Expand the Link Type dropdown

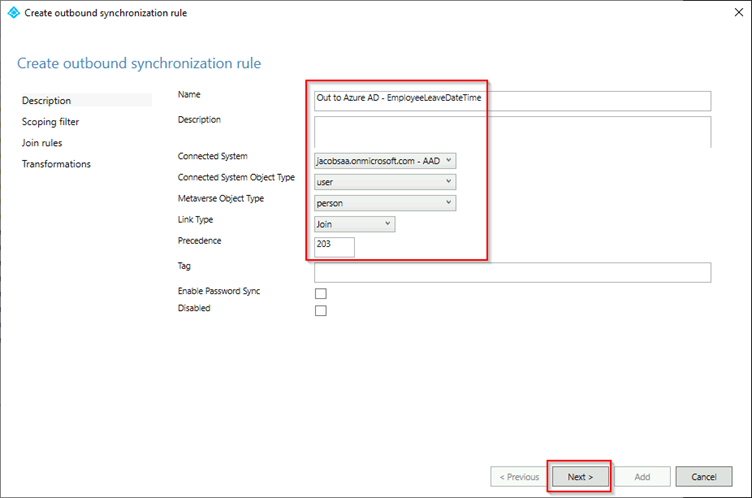[x=354, y=224]
